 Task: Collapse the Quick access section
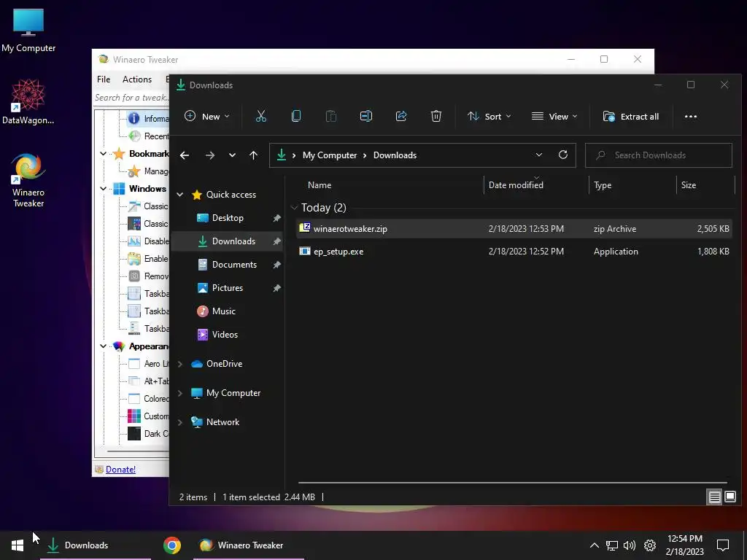coord(180,194)
